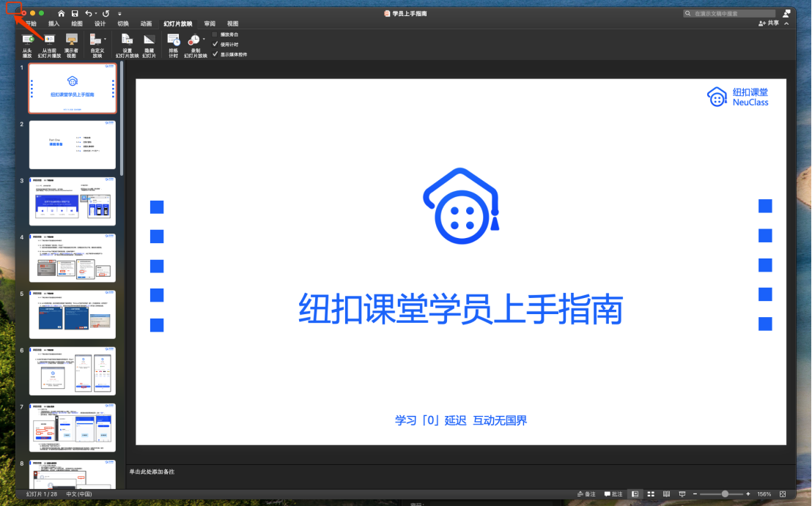
Task: Open the Customize Quick Access Toolbar menu
Action: [x=119, y=14]
